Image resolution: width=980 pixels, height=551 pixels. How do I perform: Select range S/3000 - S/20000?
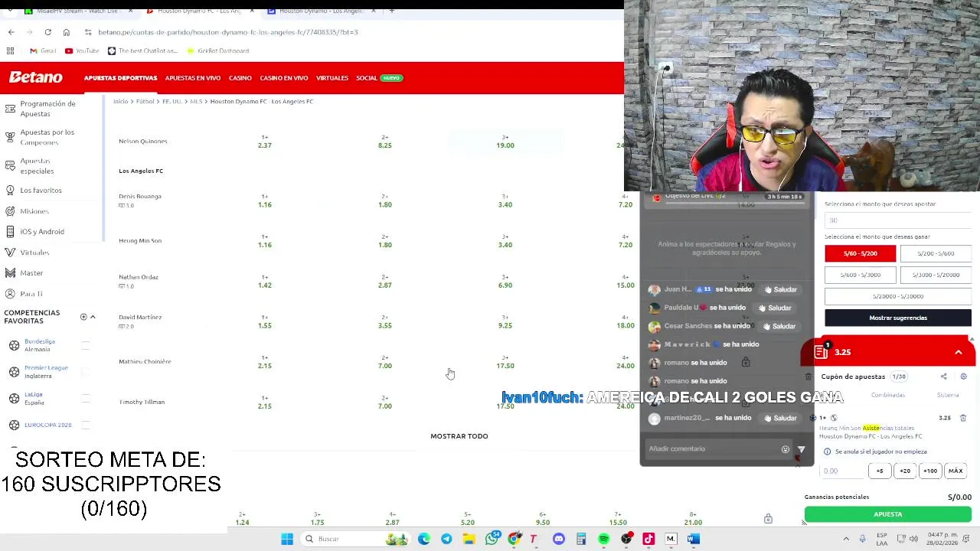pyautogui.click(x=936, y=275)
